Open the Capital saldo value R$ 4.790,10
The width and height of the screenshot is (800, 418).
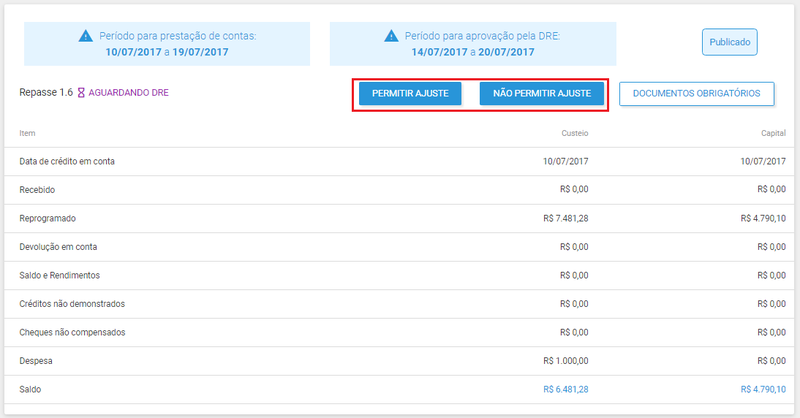pyautogui.click(x=763, y=389)
